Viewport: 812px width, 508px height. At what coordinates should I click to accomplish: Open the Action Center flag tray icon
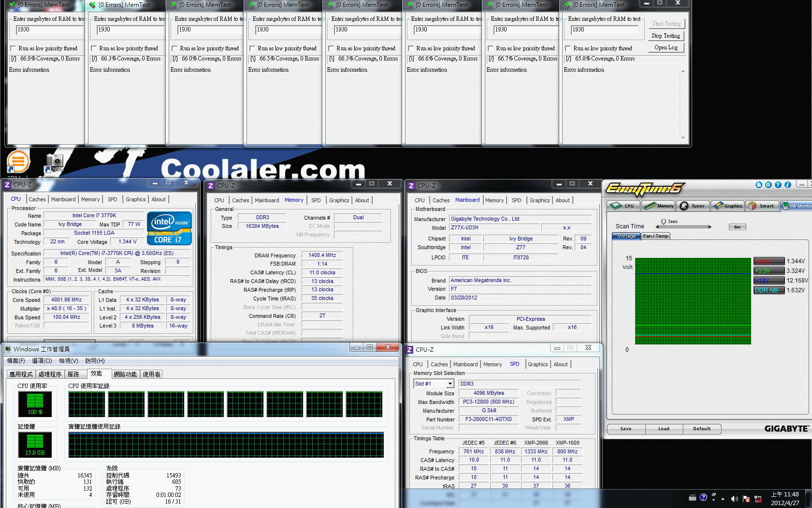[746, 499]
